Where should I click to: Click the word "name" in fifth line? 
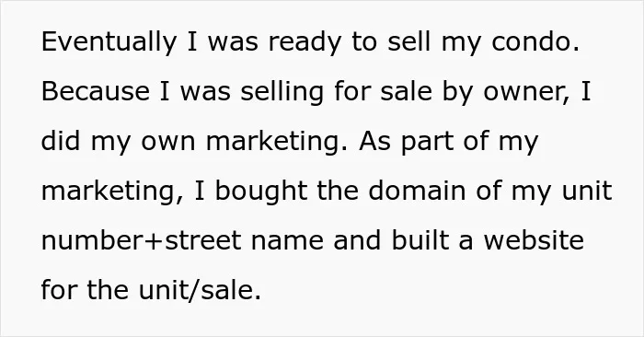coord(287,241)
